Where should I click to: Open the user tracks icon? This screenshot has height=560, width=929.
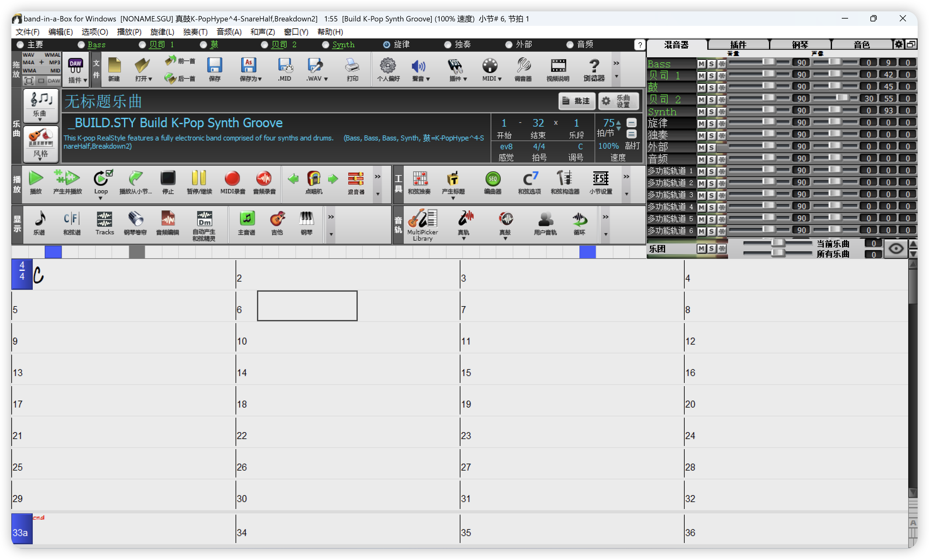click(545, 223)
